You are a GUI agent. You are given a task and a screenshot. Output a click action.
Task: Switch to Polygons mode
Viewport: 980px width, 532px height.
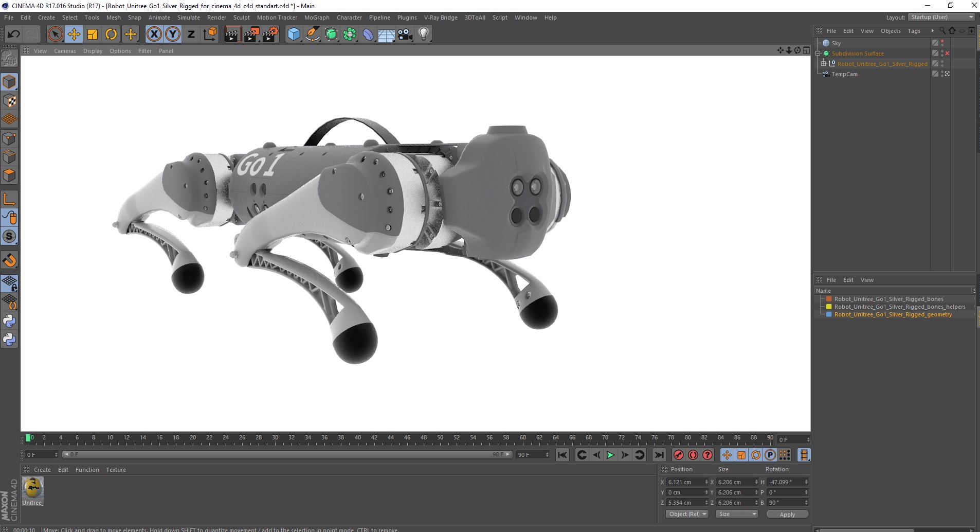(x=9, y=175)
